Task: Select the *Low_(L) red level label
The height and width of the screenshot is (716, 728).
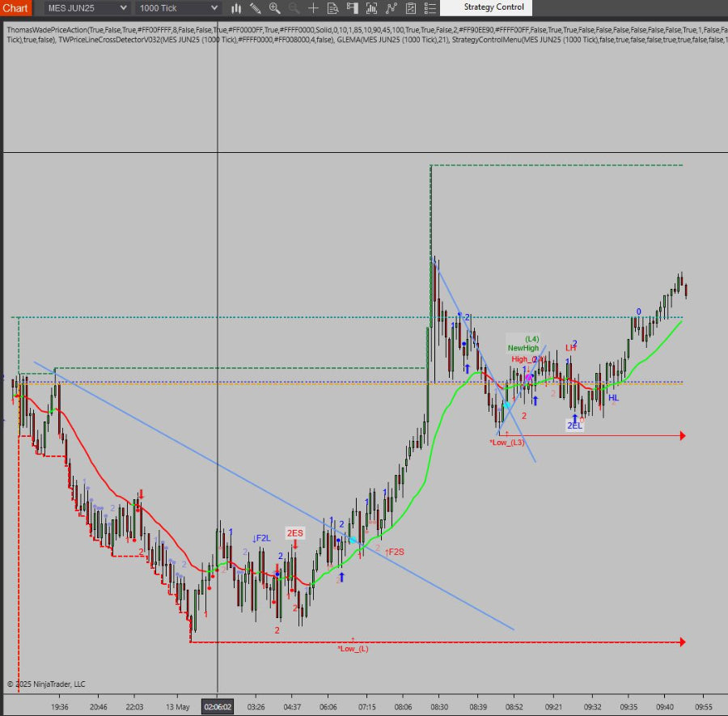Action: [353, 649]
